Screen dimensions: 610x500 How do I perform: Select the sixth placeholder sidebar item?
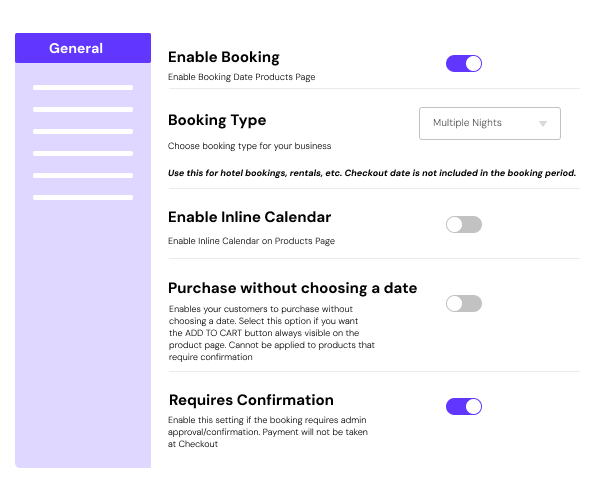pos(83,197)
